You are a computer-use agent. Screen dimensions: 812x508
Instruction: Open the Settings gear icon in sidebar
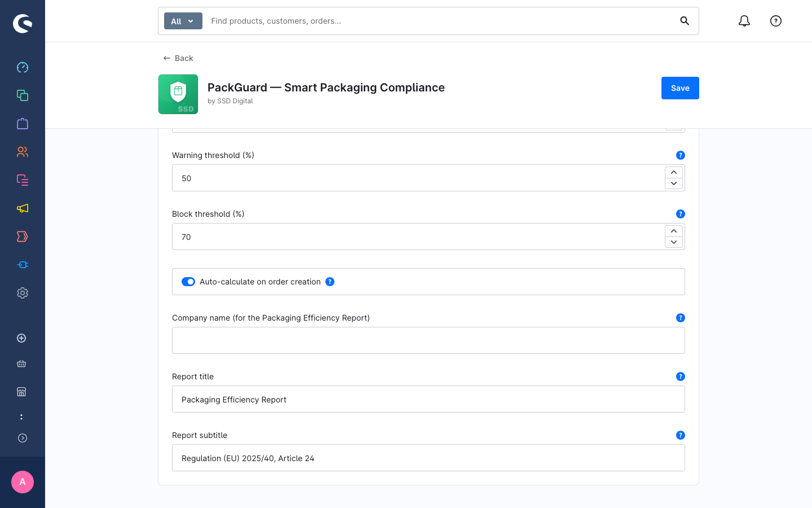23,293
